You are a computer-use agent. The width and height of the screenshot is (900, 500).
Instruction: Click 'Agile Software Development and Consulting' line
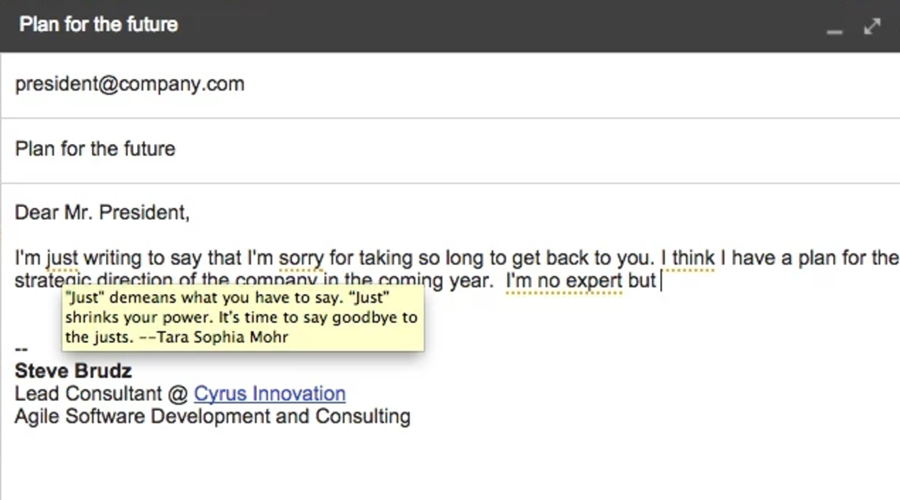click(212, 416)
